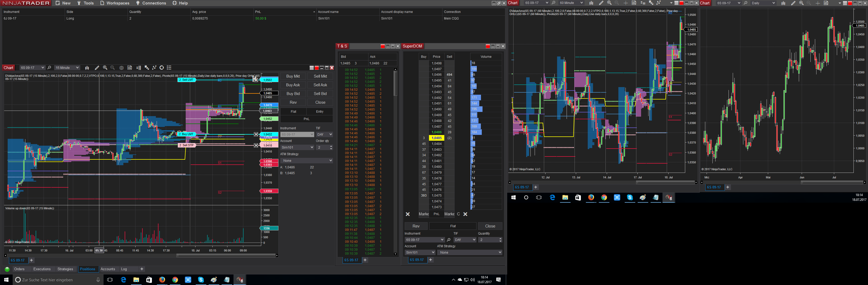The image size is (868, 285).
Task: Open bar style selector in 15 Minute chart
Action: point(87,68)
